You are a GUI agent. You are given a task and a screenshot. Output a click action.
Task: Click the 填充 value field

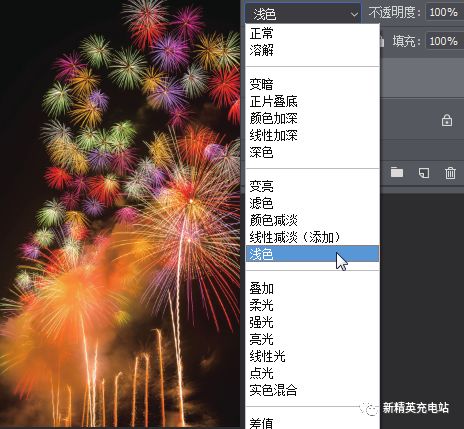445,41
